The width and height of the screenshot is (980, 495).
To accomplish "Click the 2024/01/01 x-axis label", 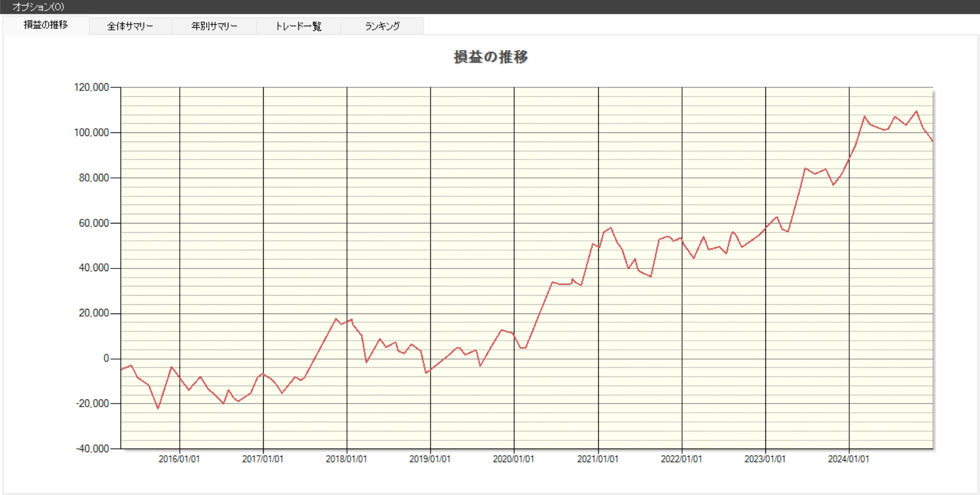I will 848,459.
